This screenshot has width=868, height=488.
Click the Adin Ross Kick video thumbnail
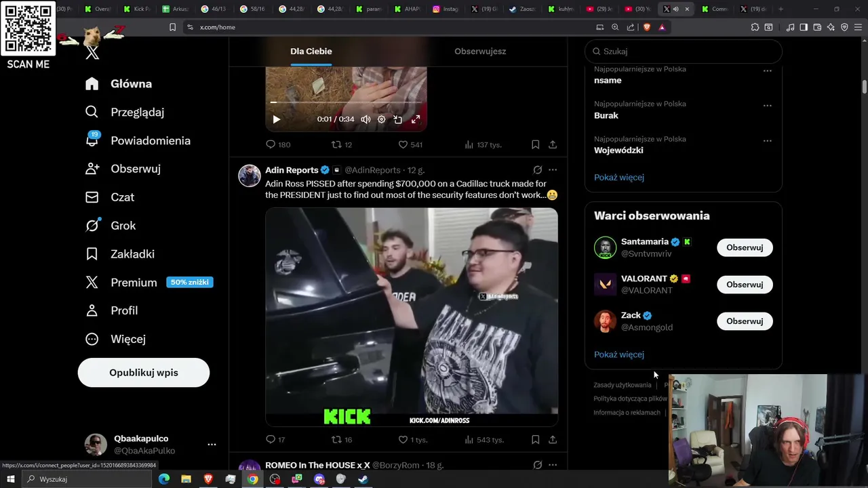point(412,318)
